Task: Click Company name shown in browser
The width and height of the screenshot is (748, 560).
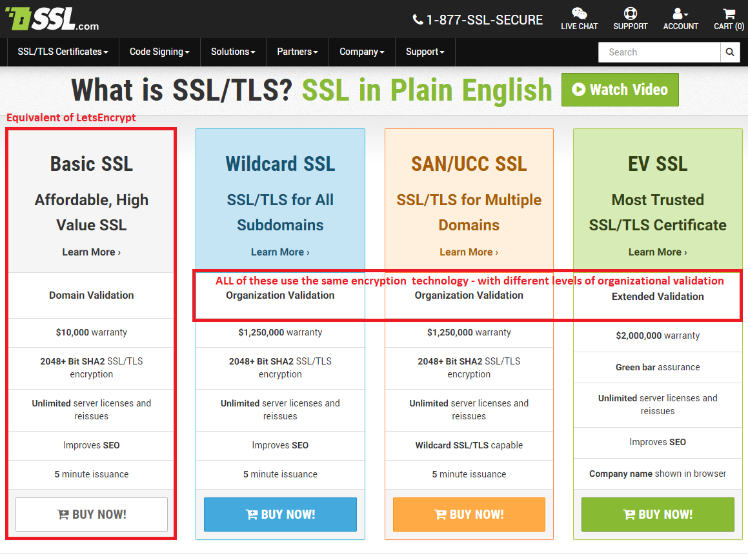Action: pyautogui.click(x=658, y=474)
